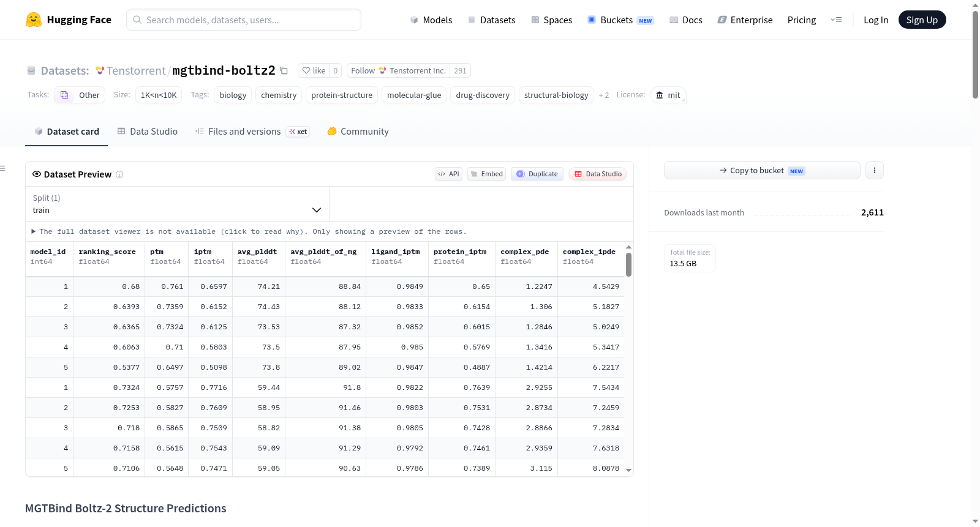Screen dimensions: 980x527
Task: Click the page vertical scrollbar thumb
Action: 975,54
